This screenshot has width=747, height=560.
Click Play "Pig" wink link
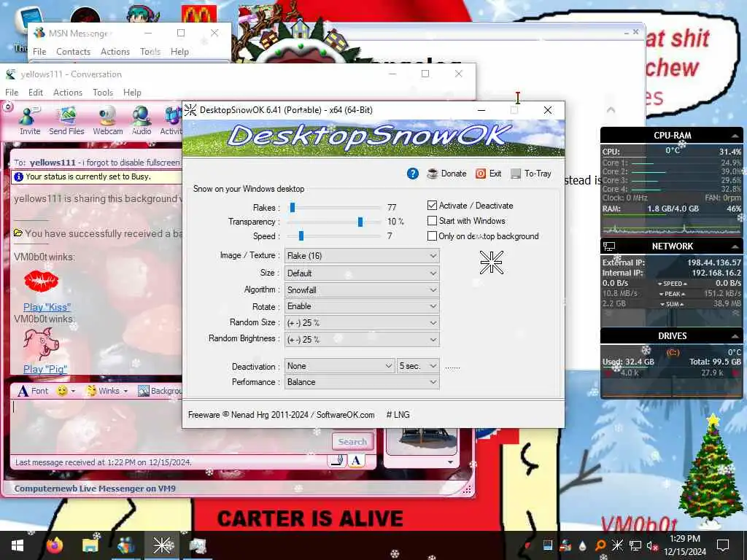tap(45, 369)
